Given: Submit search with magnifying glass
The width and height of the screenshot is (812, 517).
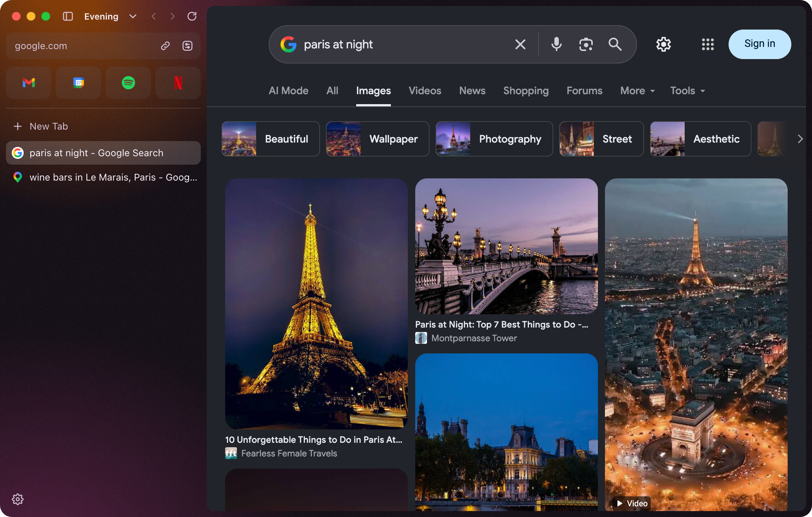Looking at the screenshot, I should pyautogui.click(x=615, y=44).
